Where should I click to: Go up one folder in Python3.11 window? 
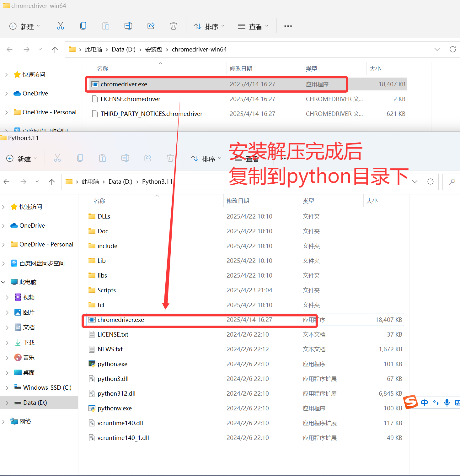click(x=52, y=181)
